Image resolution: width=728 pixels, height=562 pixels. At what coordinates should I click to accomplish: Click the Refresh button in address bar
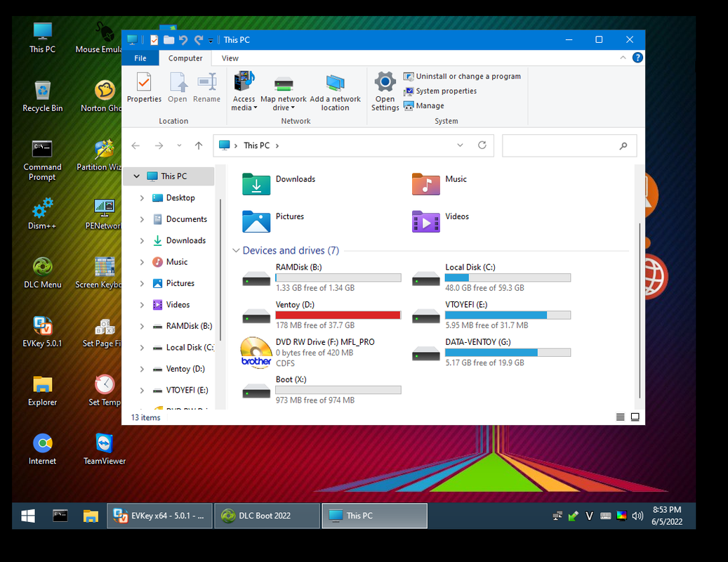point(482,145)
